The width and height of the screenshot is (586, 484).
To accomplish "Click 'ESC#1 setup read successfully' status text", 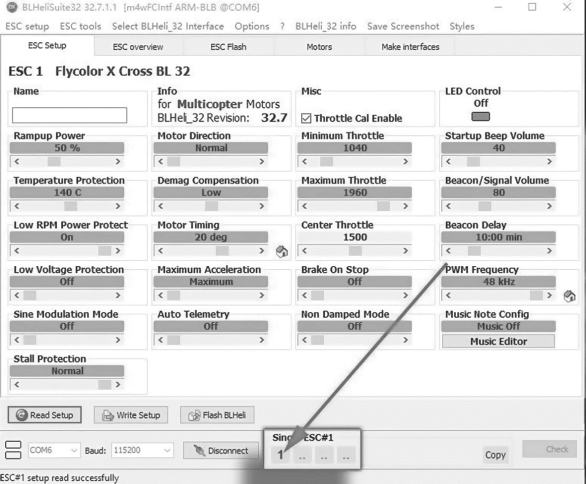I will tap(59, 478).
